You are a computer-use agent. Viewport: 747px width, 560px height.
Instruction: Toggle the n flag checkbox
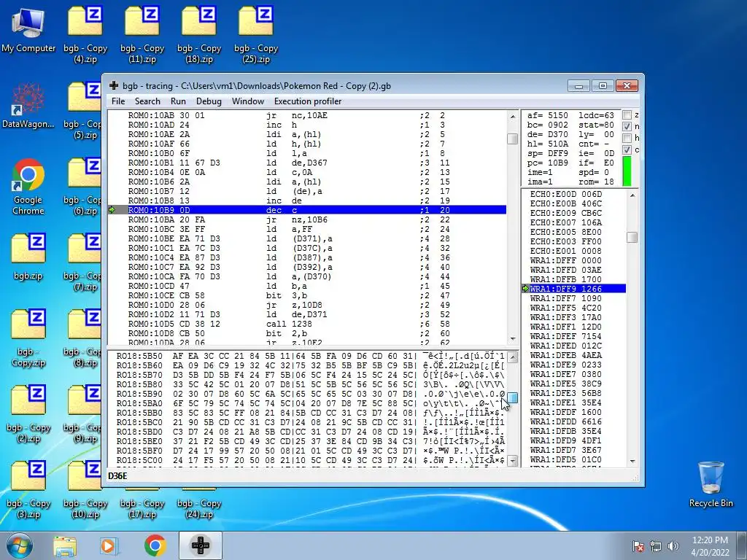point(627,126)
